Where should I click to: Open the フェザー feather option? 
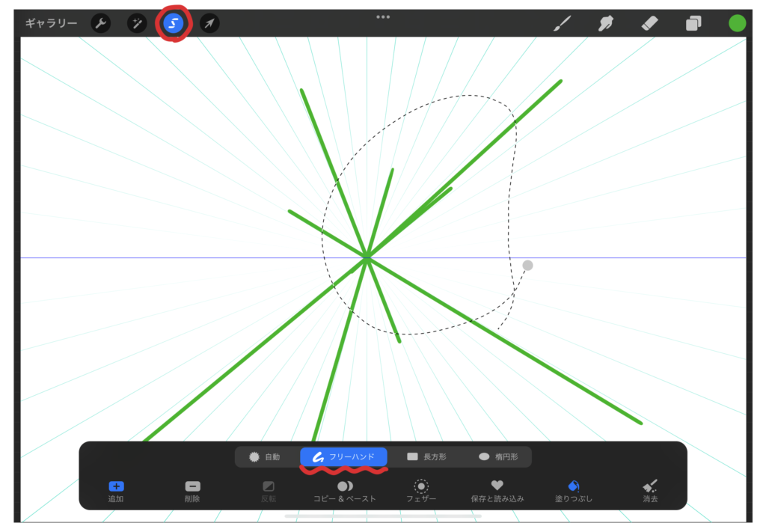coord(421,491)
